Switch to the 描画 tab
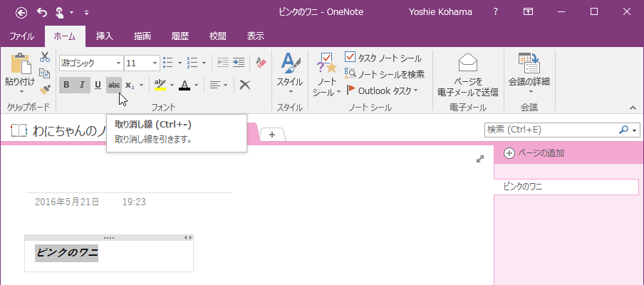644x285 pixels. 142,36
